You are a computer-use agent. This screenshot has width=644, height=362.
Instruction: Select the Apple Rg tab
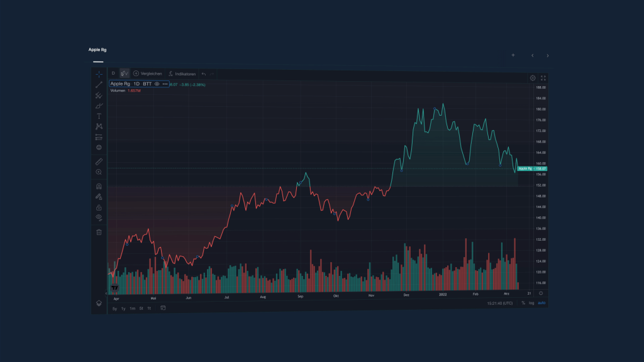(x=97, y=50)
